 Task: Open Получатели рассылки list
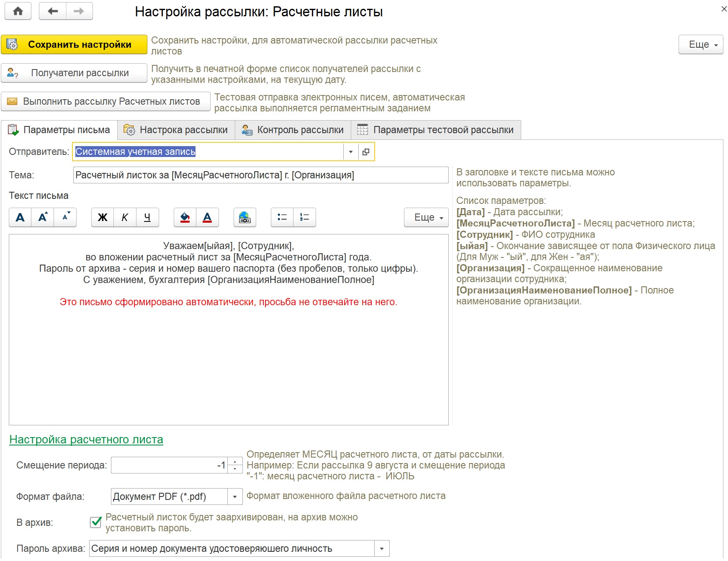click(x=74, y=73)
